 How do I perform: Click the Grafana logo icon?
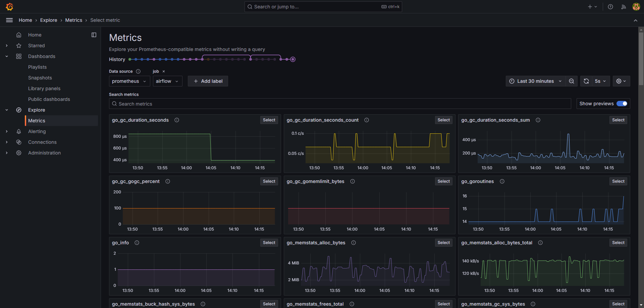click(9, 7)
